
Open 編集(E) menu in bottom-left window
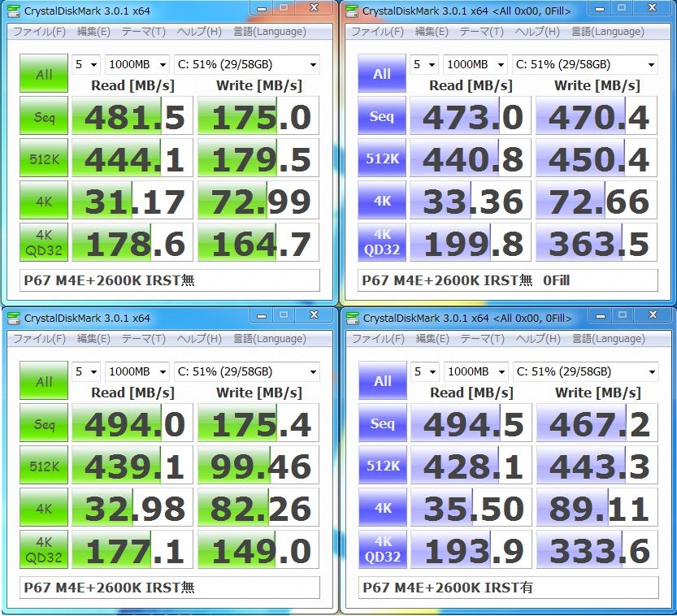pyautogui.click(x=93, y=339)
